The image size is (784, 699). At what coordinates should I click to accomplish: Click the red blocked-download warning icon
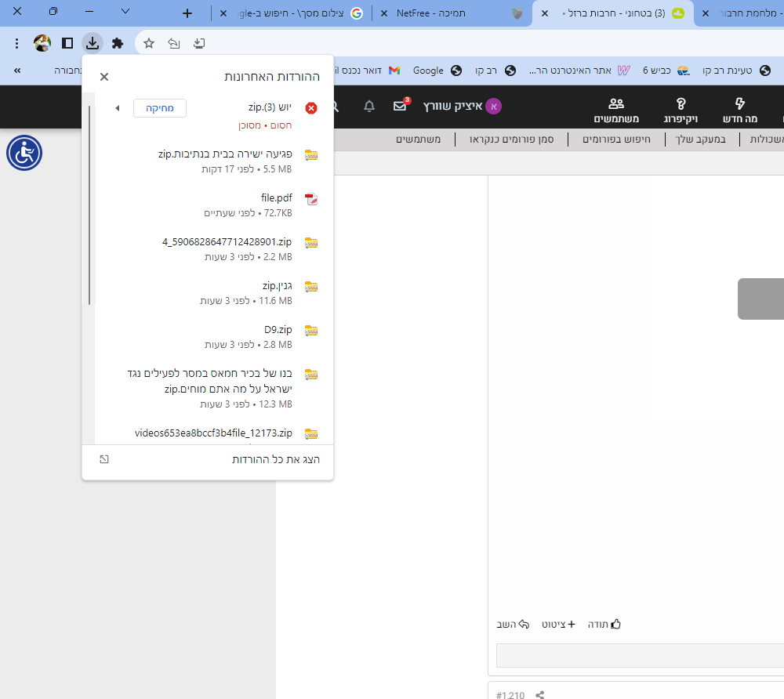(x=311, y=108)
